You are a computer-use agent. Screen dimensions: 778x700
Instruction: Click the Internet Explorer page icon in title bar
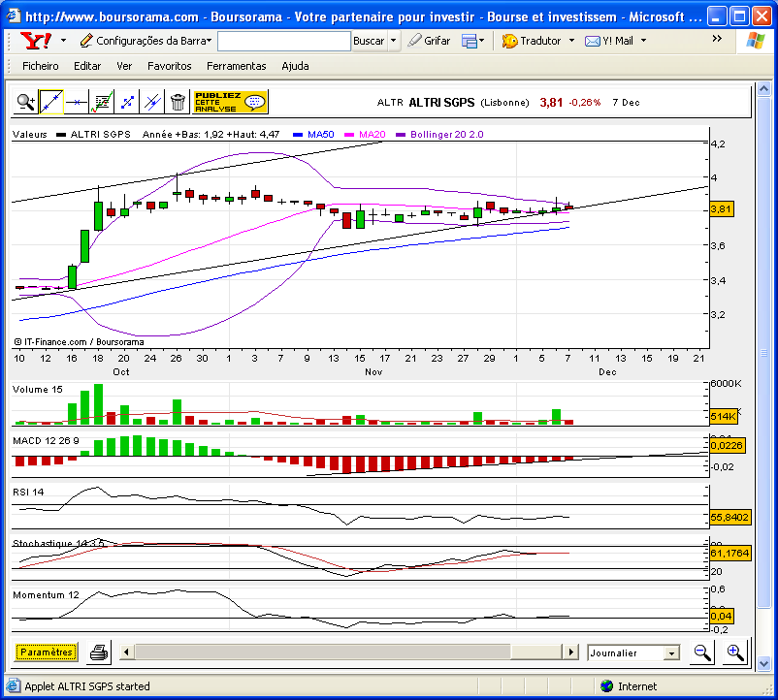[13, 16]
